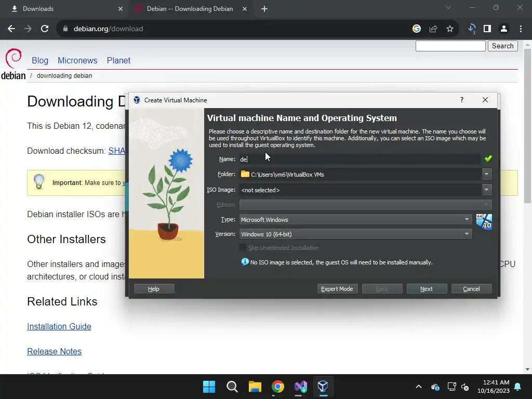Open Windows Start menu

pyautogui.click(x=209, y=387)
